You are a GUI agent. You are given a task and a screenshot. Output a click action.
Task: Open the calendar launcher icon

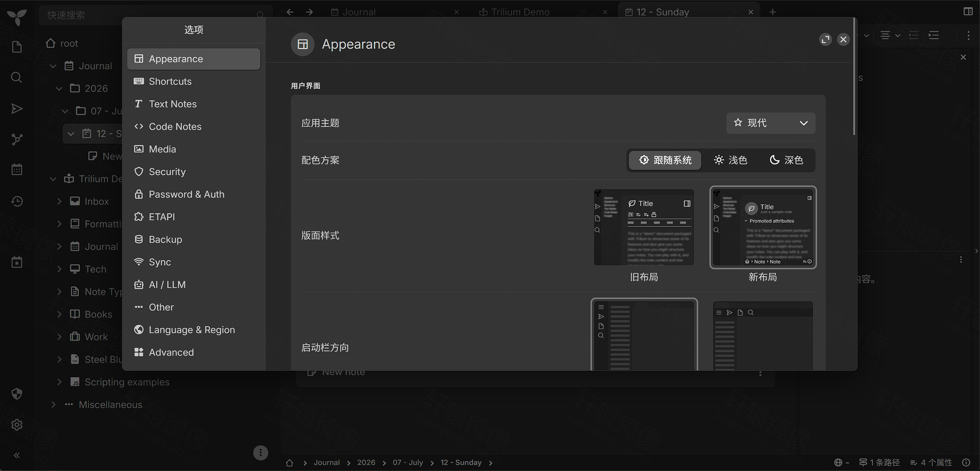17,170
